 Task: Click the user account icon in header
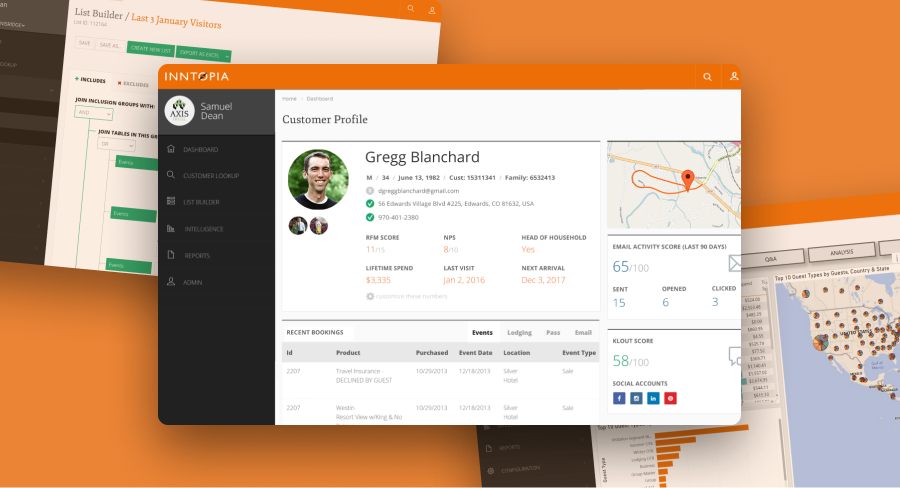click(x=734, y=77)
